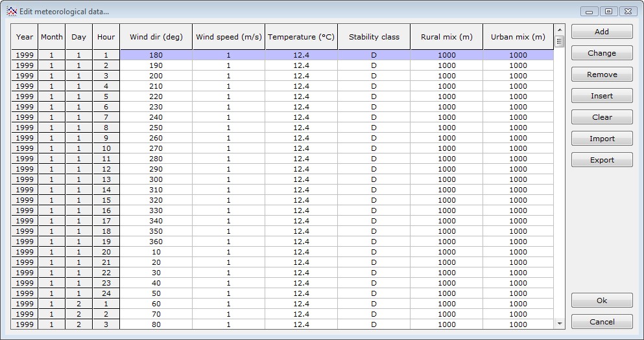Click the application icon in title bar
This screenshot has height=340, width=644.
click(12, 11)
